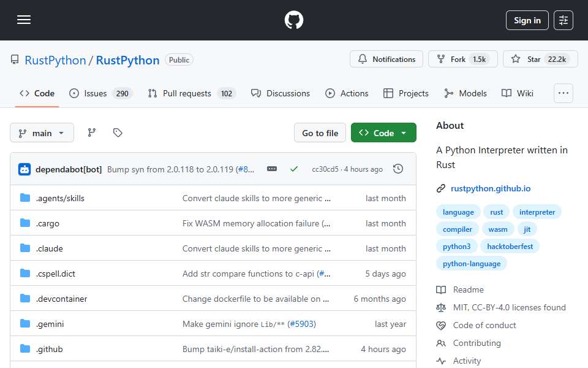This screenshot has width=588, height=368.
Task: Open the .github folder
Action: point(50,349)
